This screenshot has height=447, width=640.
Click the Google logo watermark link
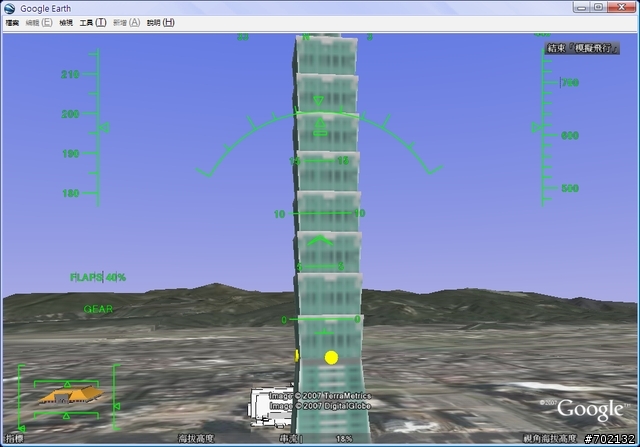590,410
